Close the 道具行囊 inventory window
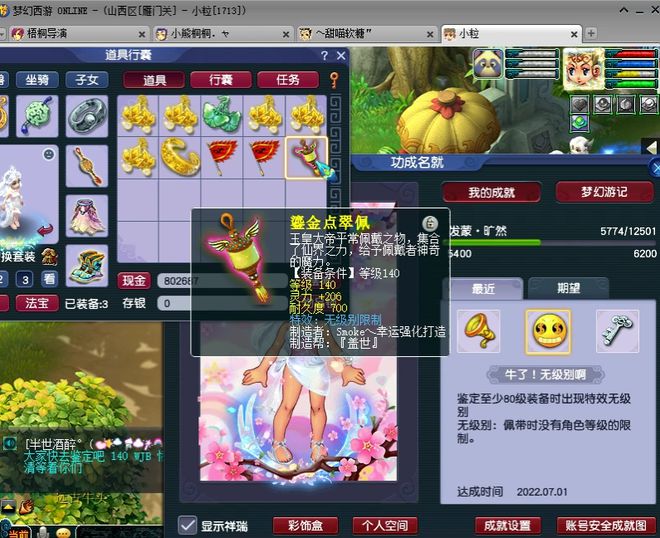Viewport: 660px width, 538px height. [x=341, y=56]
